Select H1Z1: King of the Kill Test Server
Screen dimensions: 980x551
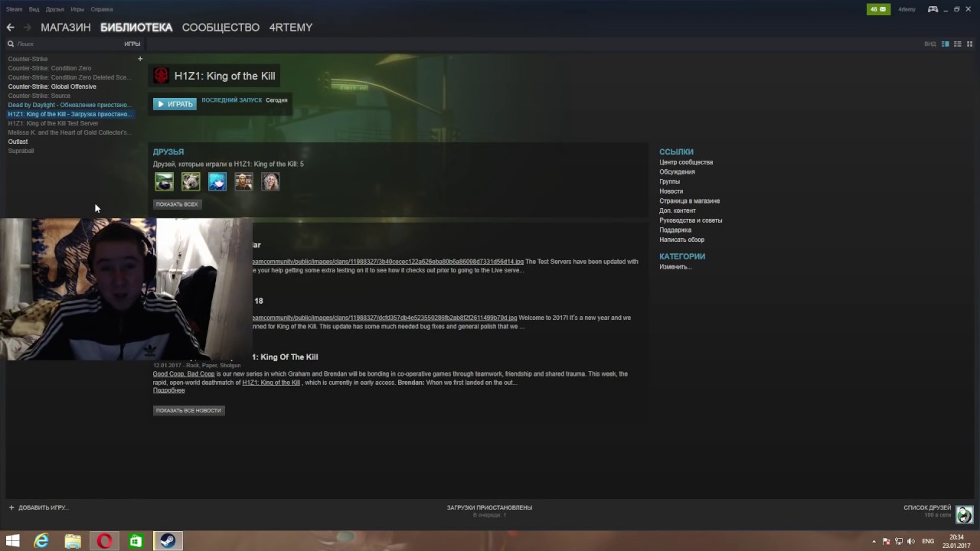(x=53, y=123)
